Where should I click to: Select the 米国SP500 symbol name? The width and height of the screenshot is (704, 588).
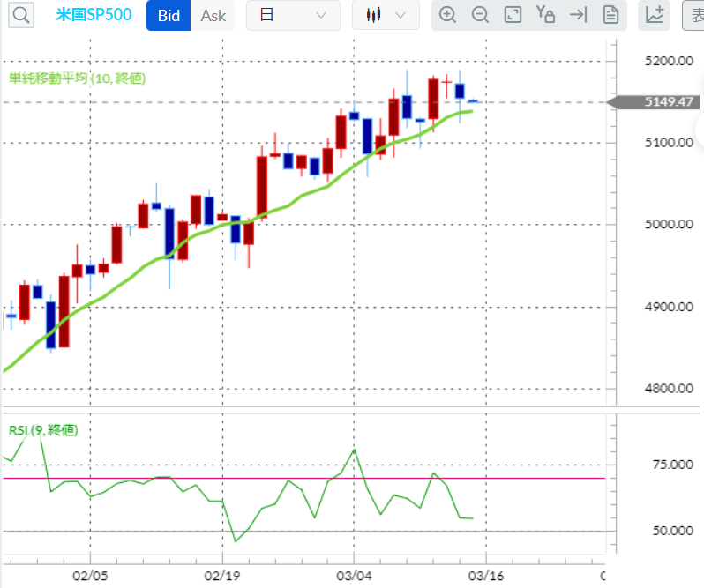click(94, 15)
